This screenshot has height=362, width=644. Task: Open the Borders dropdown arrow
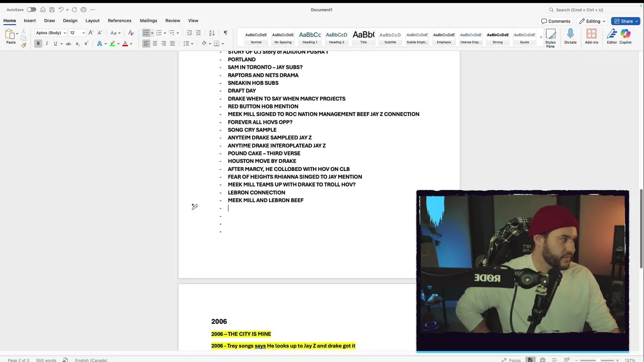point(223,44)
